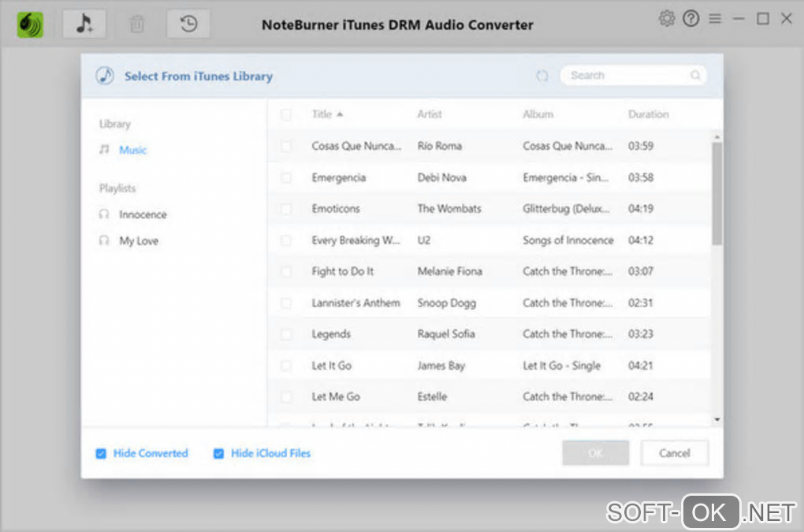Sort by Artist column header
804x532 pixels.
(429, 114)
